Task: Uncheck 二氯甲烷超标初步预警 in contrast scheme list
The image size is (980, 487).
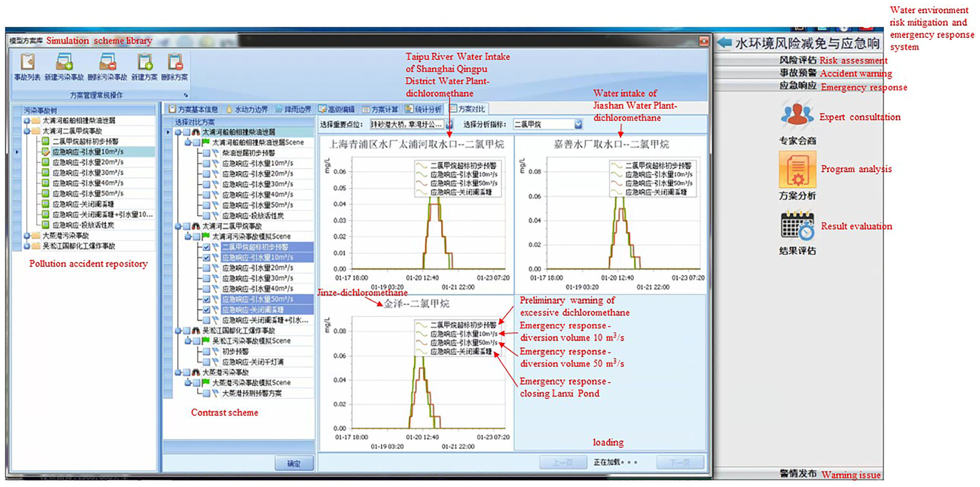Action: [206, 247]
